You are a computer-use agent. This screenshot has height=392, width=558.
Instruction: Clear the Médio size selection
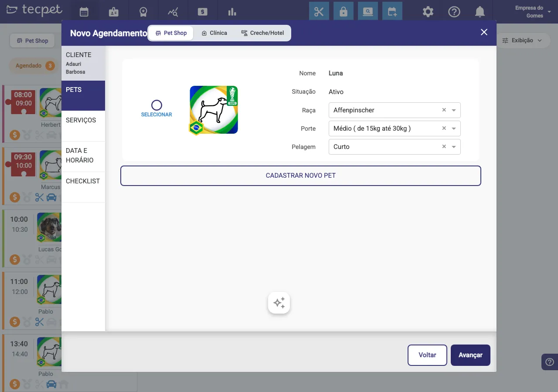[444, 128]
